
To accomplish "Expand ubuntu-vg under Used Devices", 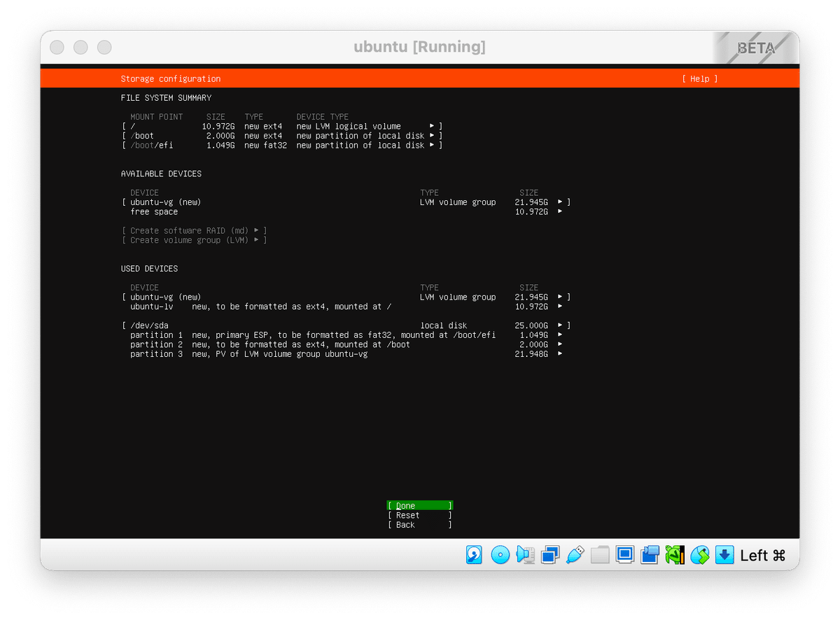I will (x=346, y=297).
